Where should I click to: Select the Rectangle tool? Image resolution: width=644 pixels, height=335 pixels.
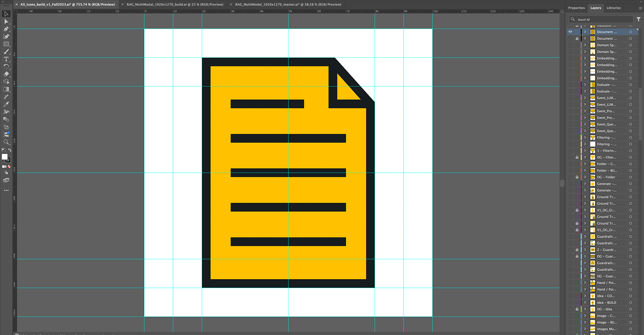[6, 44]
